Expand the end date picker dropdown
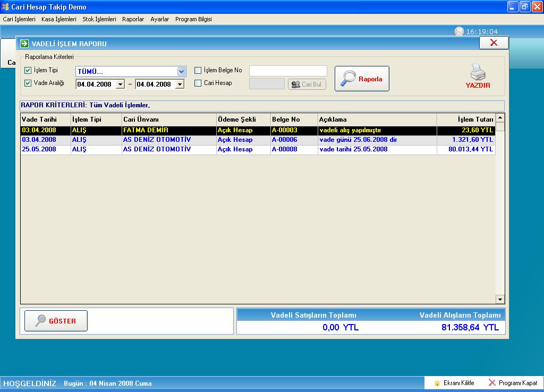 (180, 84)
